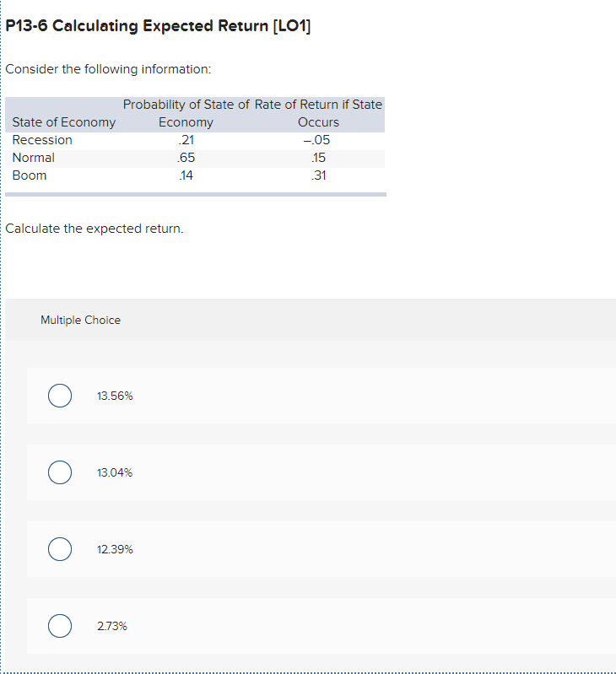Click the -.05 rate of return cell

(318, 140)
